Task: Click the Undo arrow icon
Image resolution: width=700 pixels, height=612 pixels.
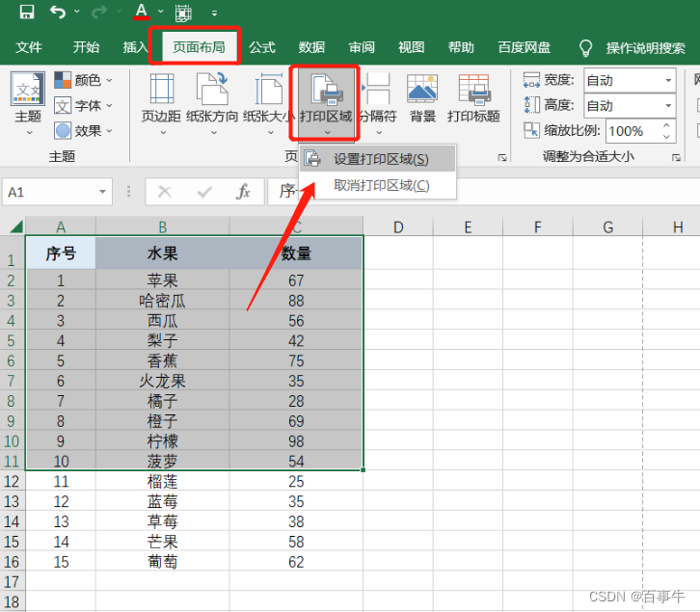Action: click(58, 13)
